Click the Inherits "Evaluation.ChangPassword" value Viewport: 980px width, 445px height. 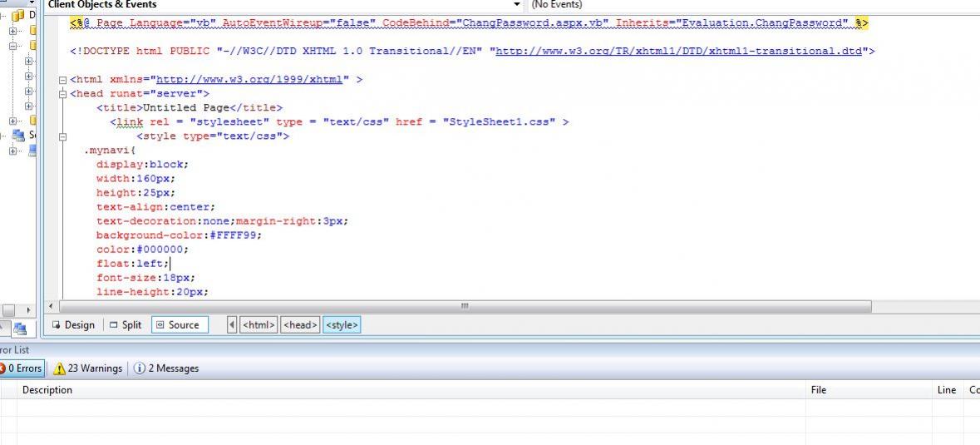coord(762,23)
